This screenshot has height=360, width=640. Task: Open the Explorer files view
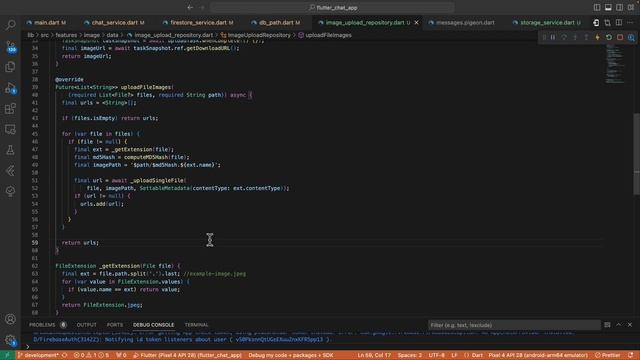(10, 67)
